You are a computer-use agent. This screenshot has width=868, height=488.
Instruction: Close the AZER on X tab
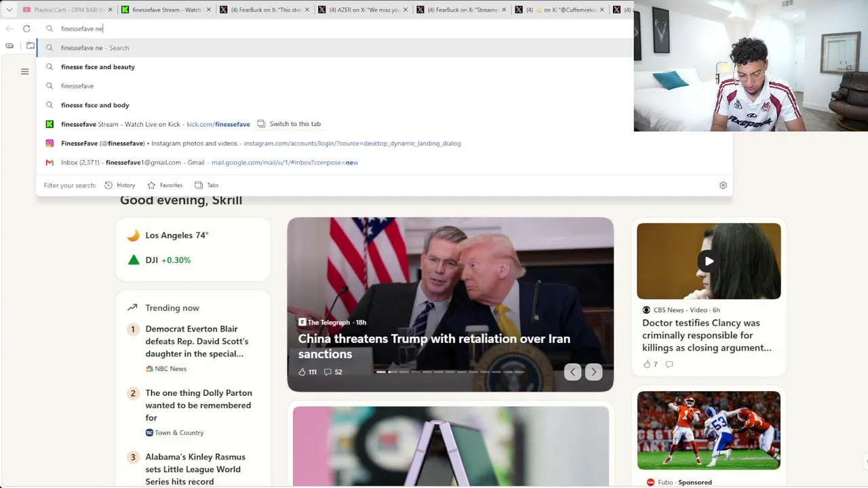(x=406, y=9)
